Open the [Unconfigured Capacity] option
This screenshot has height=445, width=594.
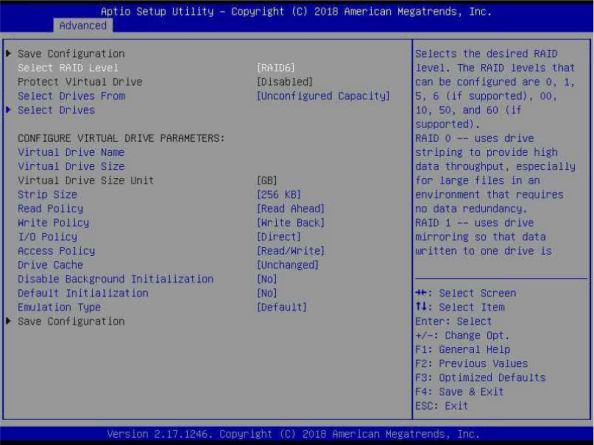(x=323, y=96)
